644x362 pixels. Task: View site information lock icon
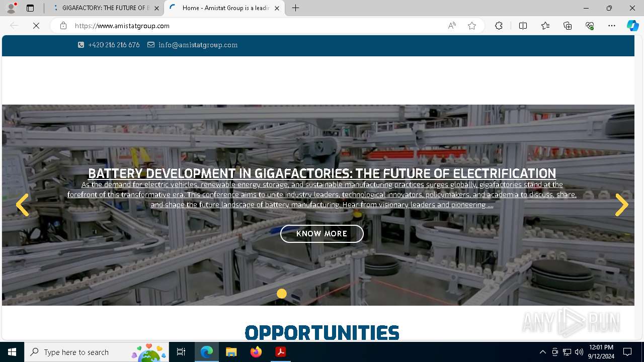pyautogui.click(x=63, y=26)
